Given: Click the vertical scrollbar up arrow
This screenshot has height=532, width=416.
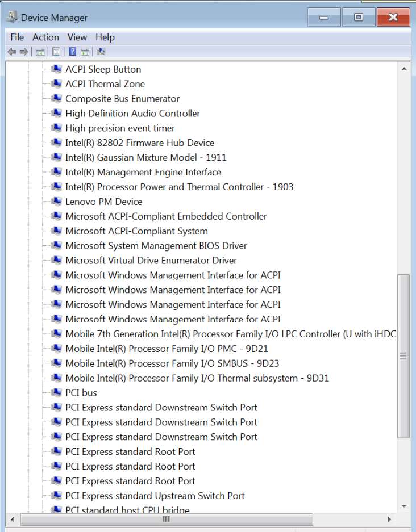Looking at the screenshot, I should pyautogui.click(x=403, y=69).
